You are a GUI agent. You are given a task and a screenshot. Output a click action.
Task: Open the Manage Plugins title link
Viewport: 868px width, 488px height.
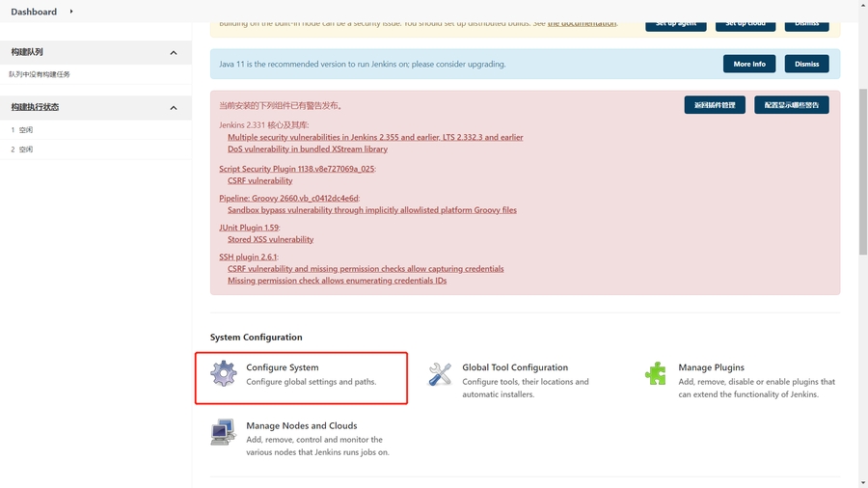(711, 367)
